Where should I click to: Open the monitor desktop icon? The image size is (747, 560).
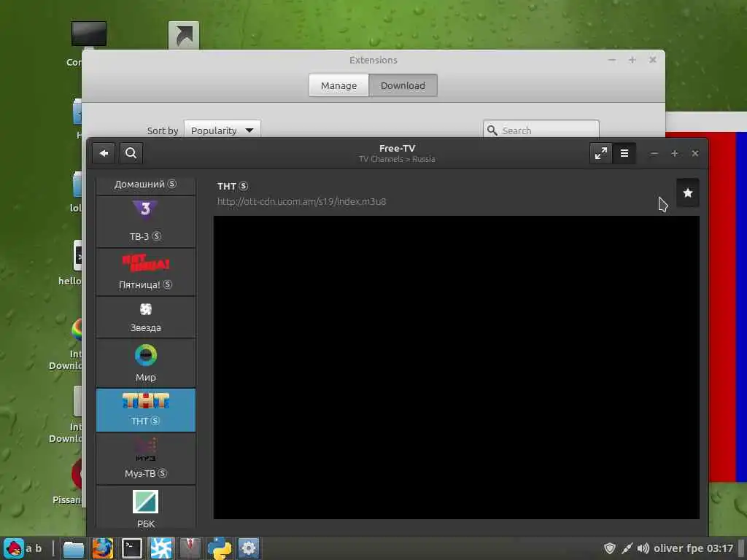tap(88, 34)
